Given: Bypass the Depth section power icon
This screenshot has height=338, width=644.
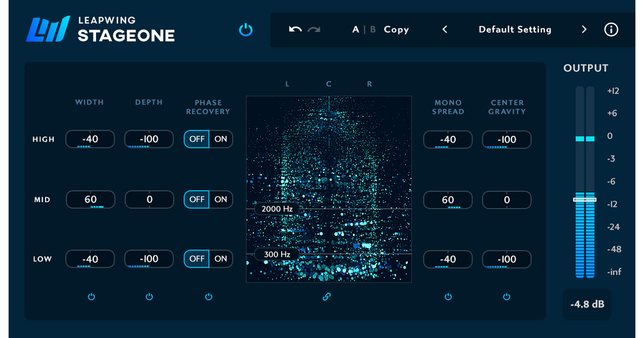Looking at the screenshot, I should pyautogui.click(x=149, y=296).
